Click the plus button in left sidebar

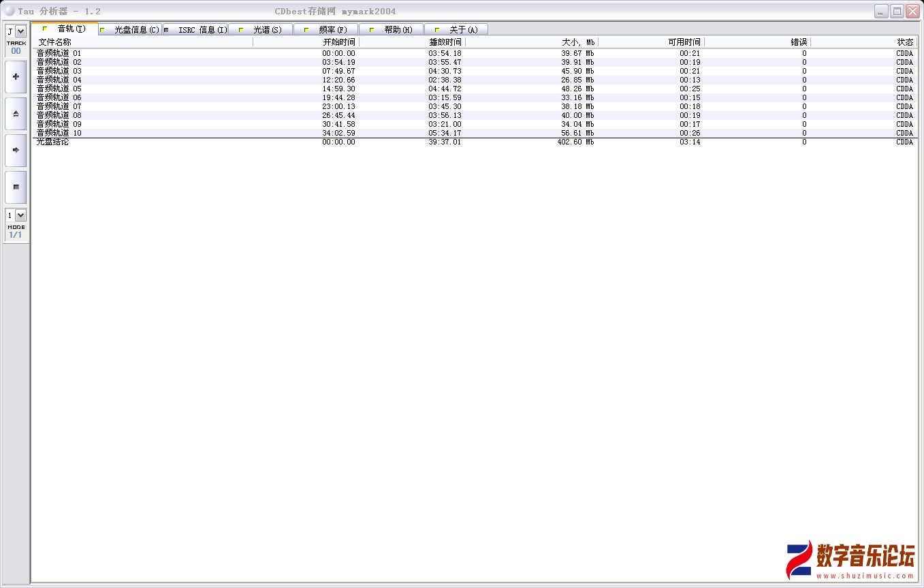pyautogui.click(x=16, y=77)
